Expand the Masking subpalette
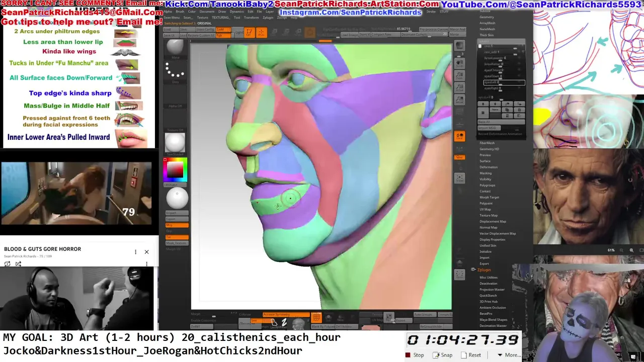 [486, 173]
